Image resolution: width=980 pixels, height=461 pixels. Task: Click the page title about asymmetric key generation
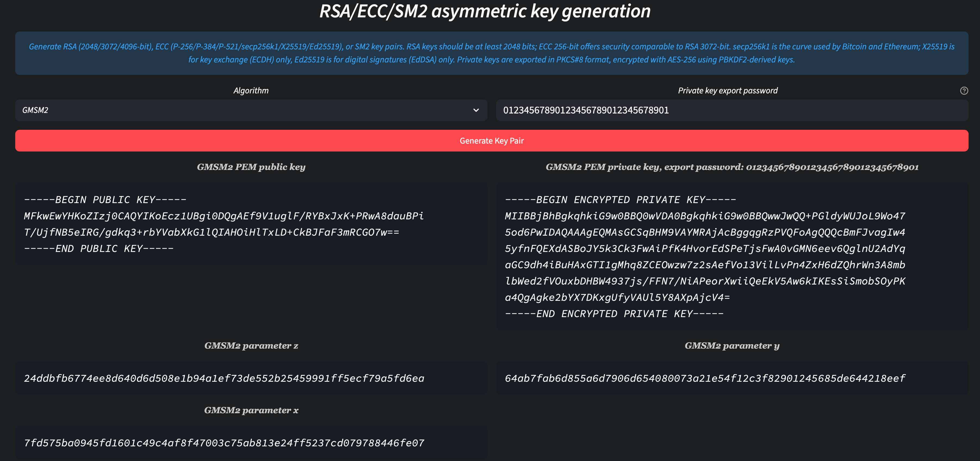pyautogui.click(x=485, y=11)
